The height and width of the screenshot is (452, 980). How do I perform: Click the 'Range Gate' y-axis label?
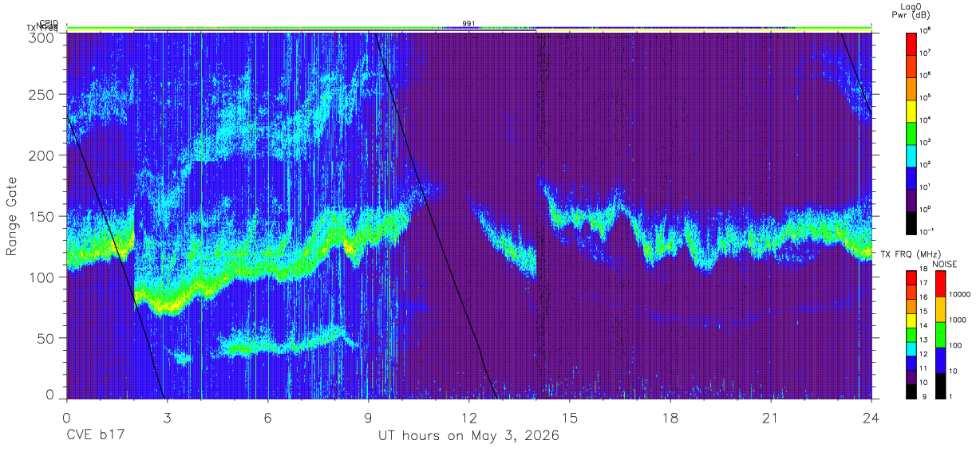12,216
